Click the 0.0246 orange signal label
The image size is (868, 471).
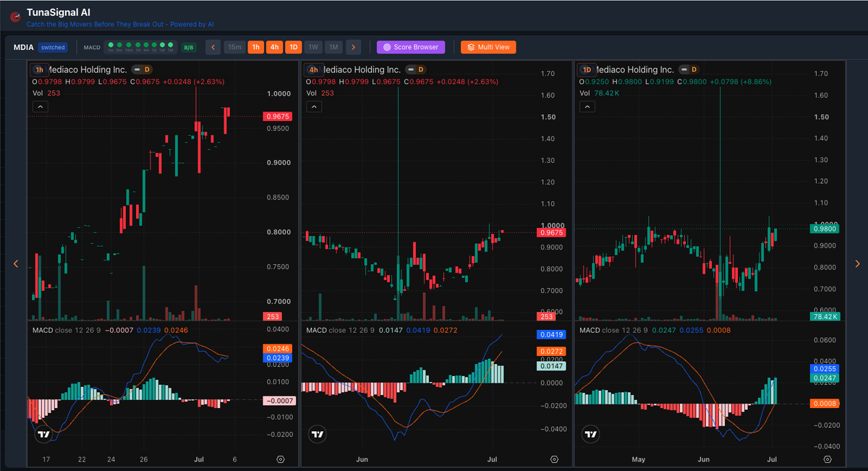(x=278, y=349)
